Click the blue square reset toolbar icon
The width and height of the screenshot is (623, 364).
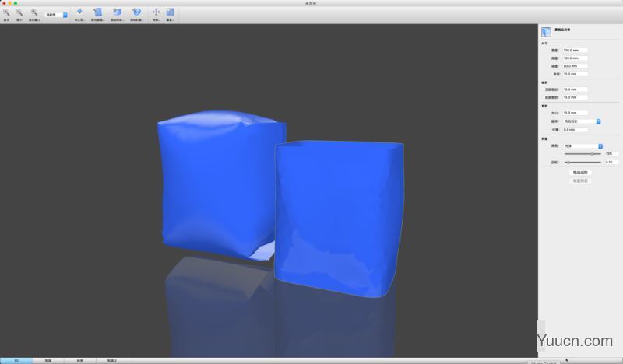(170, 12)
